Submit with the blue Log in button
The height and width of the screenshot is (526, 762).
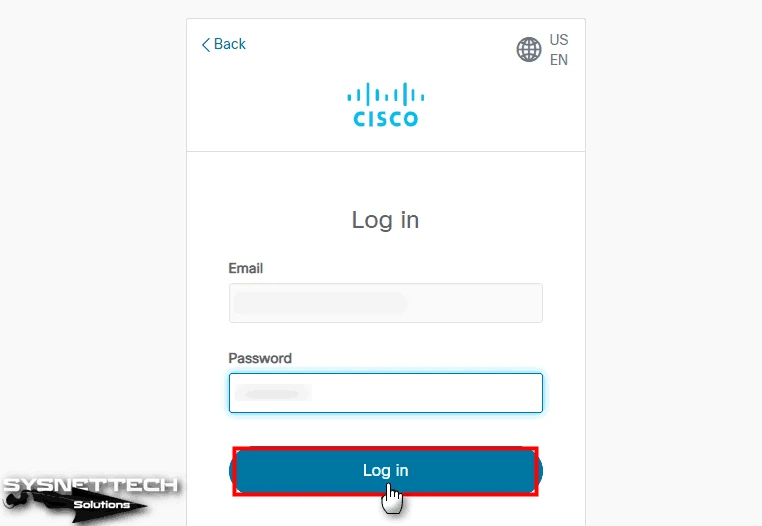point(385,471)
